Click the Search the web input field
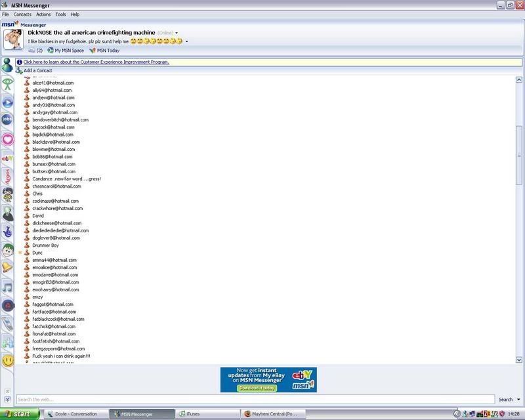The height and width of the screenshot is (420, 525). point(255,399)
